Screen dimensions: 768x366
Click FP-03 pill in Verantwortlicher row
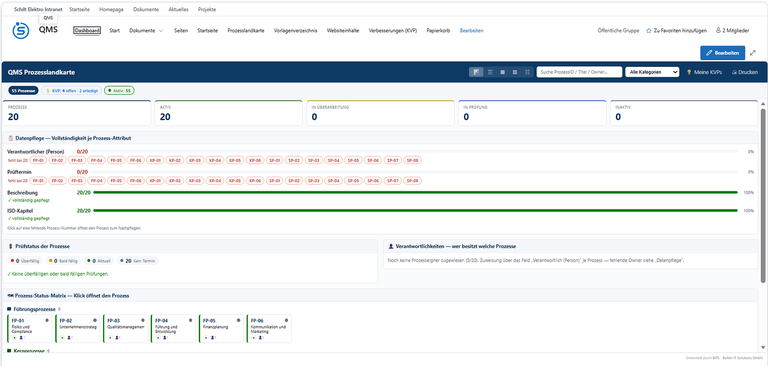tap(77, 160)
